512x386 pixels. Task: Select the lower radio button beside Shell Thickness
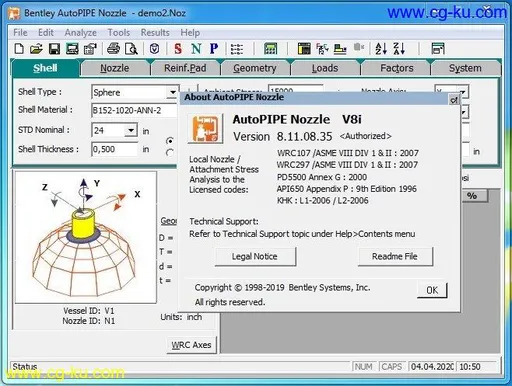(170, 153)
